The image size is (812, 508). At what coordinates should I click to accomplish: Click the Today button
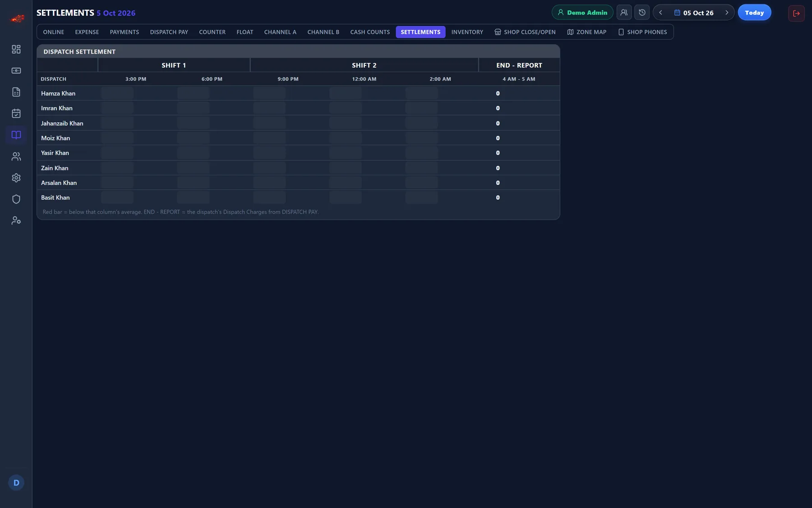(x=754, y=13)
